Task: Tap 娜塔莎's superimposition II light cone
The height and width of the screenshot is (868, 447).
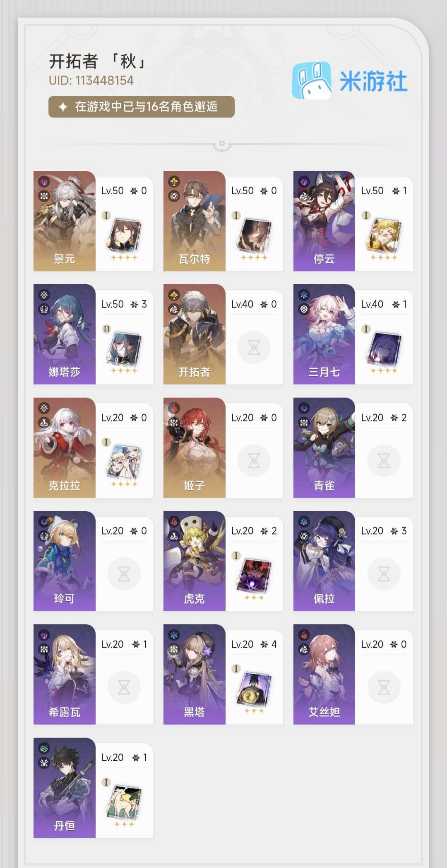Action: 124,348
